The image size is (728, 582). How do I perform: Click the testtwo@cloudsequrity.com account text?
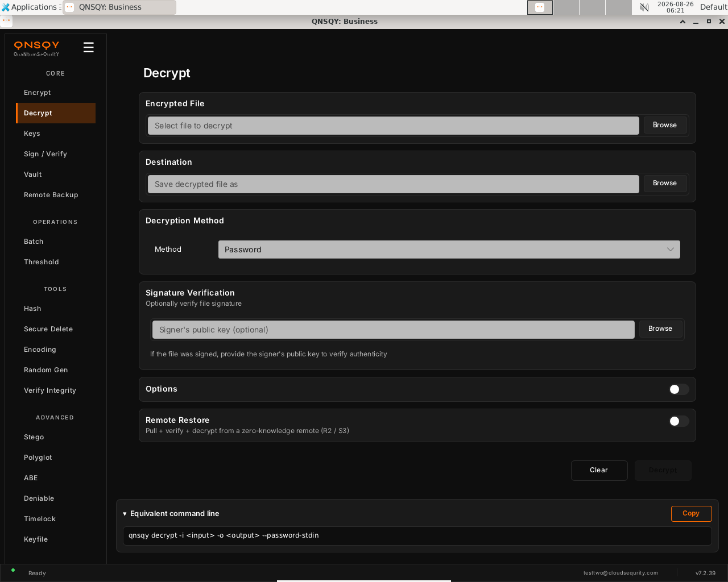[621, 573]
